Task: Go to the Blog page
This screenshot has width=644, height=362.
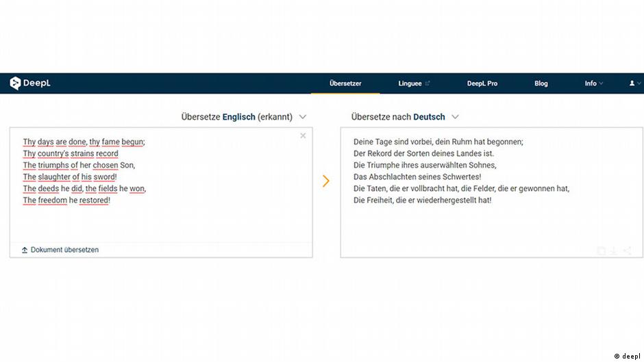Action: (541, 83)
